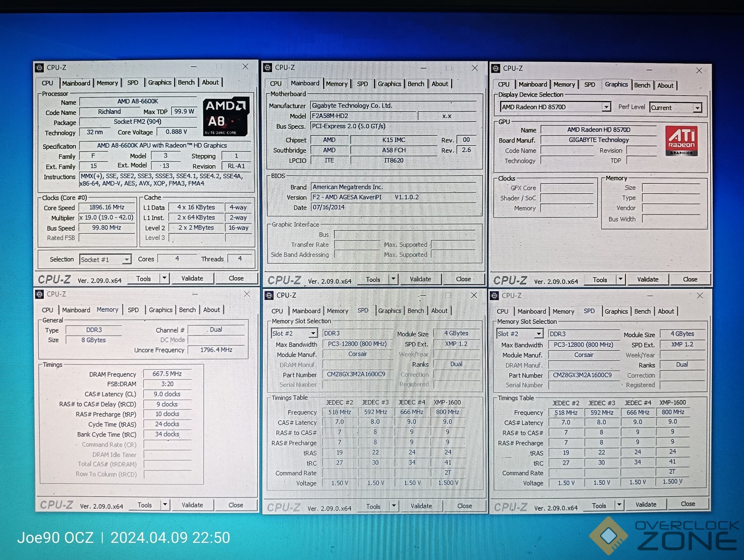Click Validate in the CPU window
Screen dimensions: 744x560
(192, 278)
